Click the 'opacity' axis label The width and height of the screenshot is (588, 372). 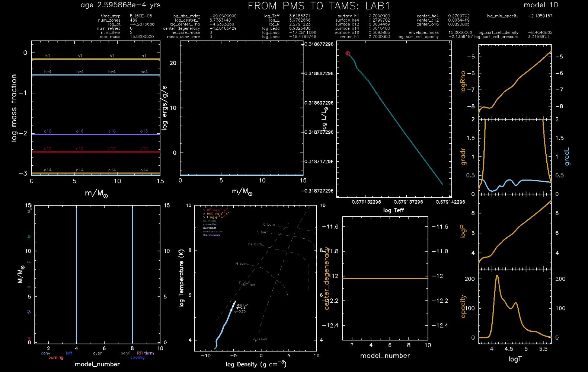[x=463, y=306]
